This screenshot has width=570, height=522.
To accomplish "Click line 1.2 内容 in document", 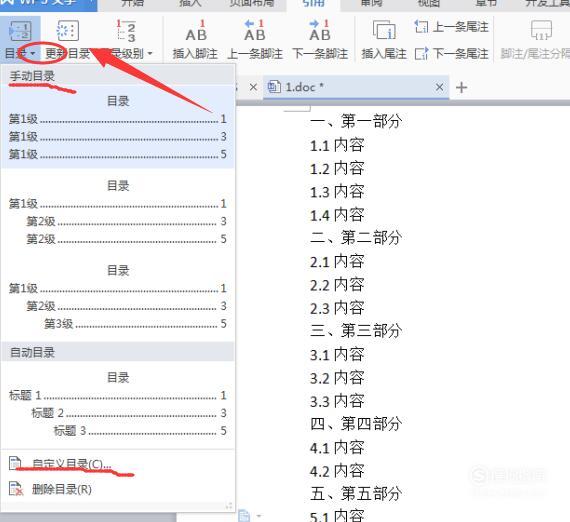I will click(x=337, y=168).
